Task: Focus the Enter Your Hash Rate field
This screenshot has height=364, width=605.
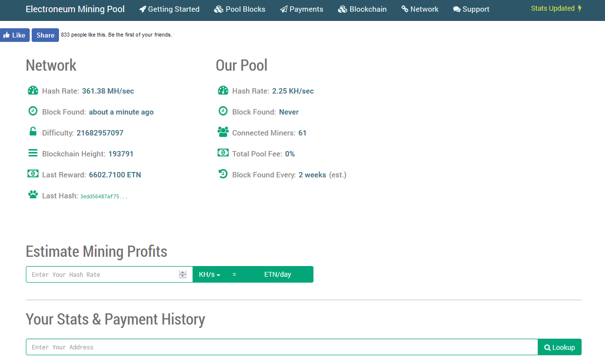Action: (109, 274)
